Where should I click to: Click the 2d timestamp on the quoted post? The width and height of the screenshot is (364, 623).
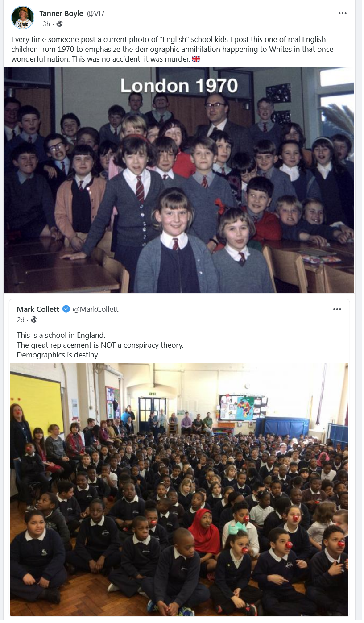(21, 320)
